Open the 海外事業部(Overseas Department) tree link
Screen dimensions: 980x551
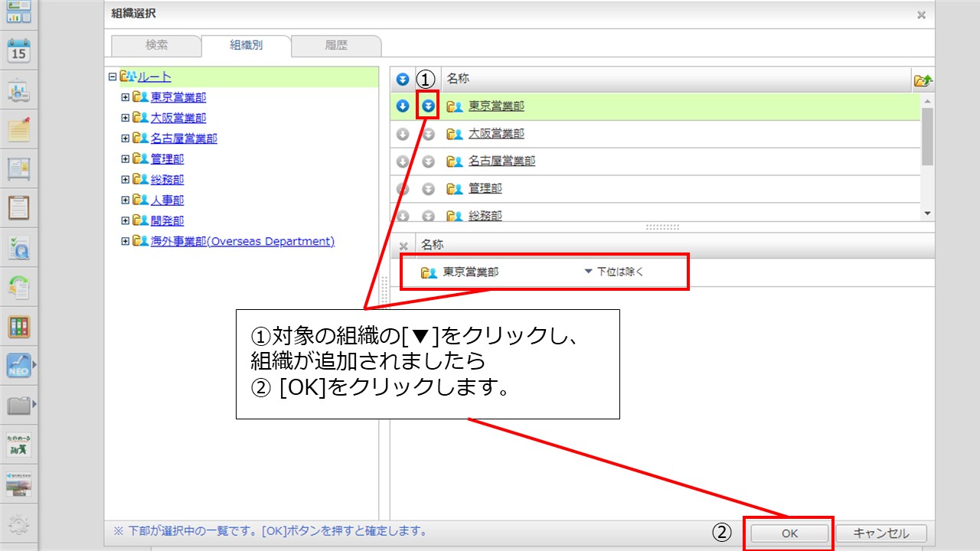(242, 242)
